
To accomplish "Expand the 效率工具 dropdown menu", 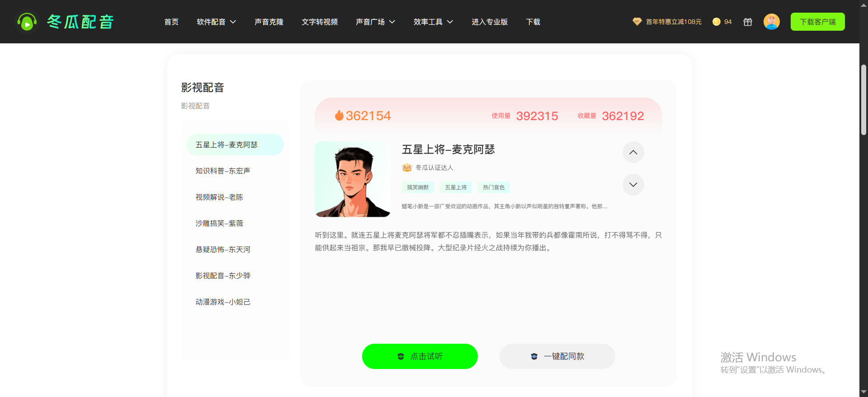I will click(x=434, y=22).
